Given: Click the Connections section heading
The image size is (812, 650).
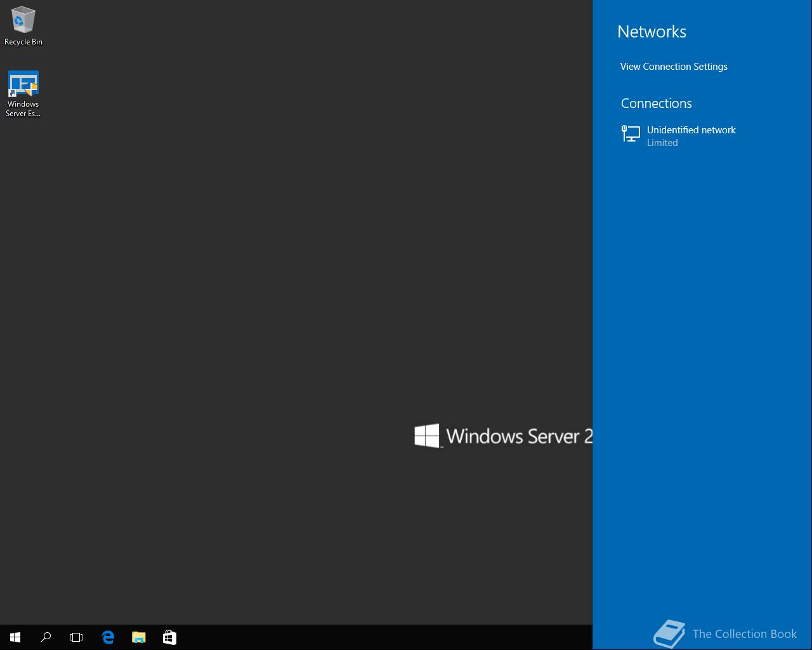Looking at the screenshot, I should pyautogui.click(x=656, y=103).
